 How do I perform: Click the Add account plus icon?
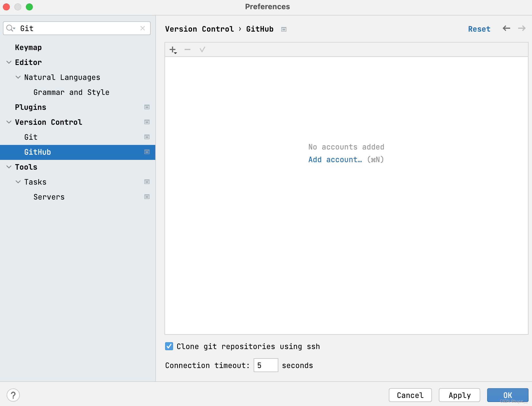pyautogui.click(x=173, y=50)
